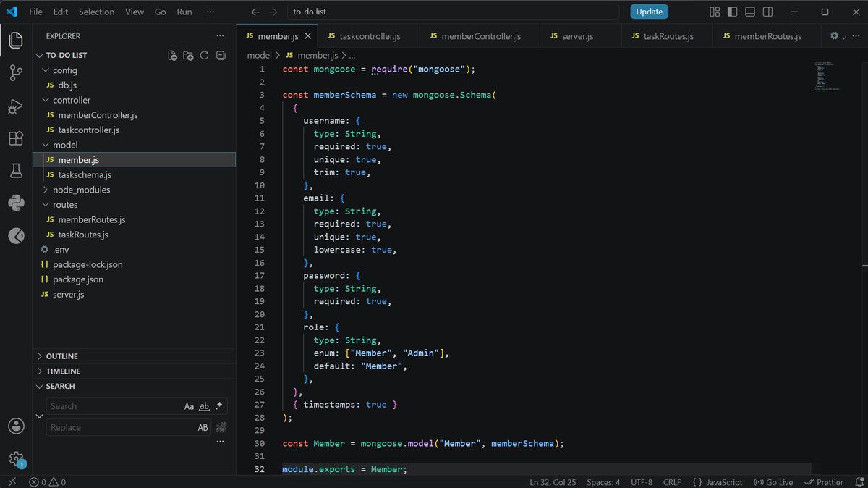Toggle Primary Side Bar visibility
The image size is (868, 488).
732,12
